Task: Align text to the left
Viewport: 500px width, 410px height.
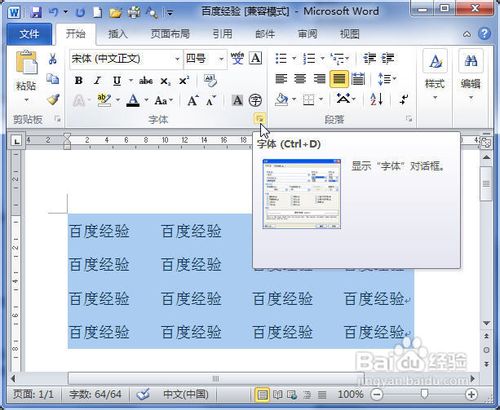Action: coord(281,79)
